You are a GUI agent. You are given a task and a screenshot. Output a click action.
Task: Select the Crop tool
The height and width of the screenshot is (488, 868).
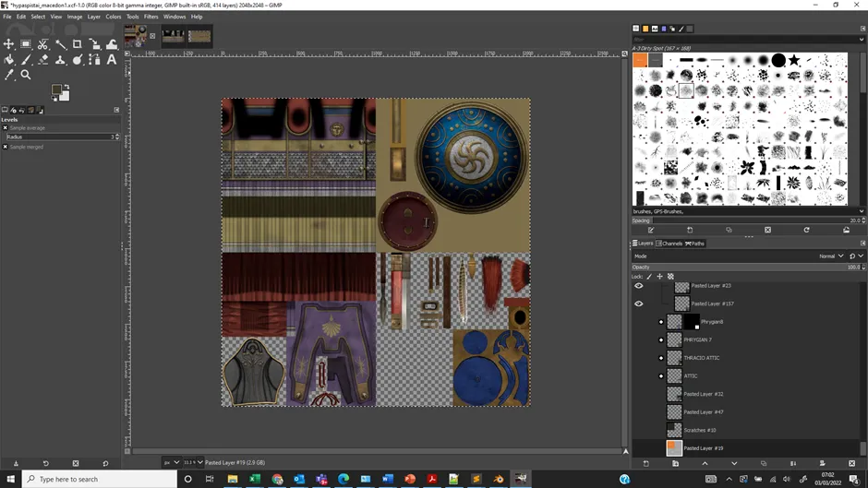pyautogui.click(x=78, y=43)
